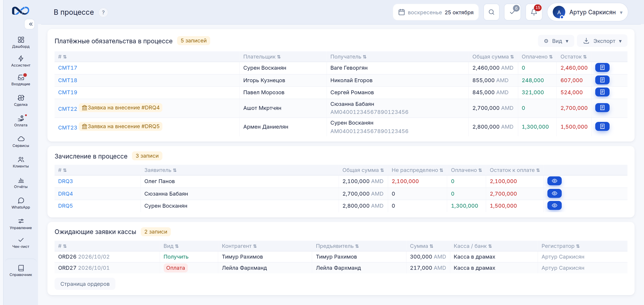Open the notifications bell with 15 badge

coord(534,12)
